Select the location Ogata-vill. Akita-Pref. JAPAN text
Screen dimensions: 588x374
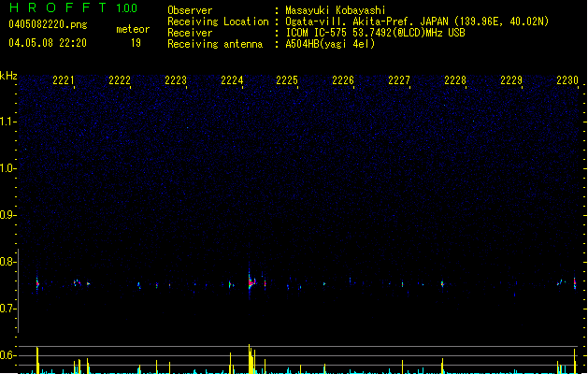point(417,22)
